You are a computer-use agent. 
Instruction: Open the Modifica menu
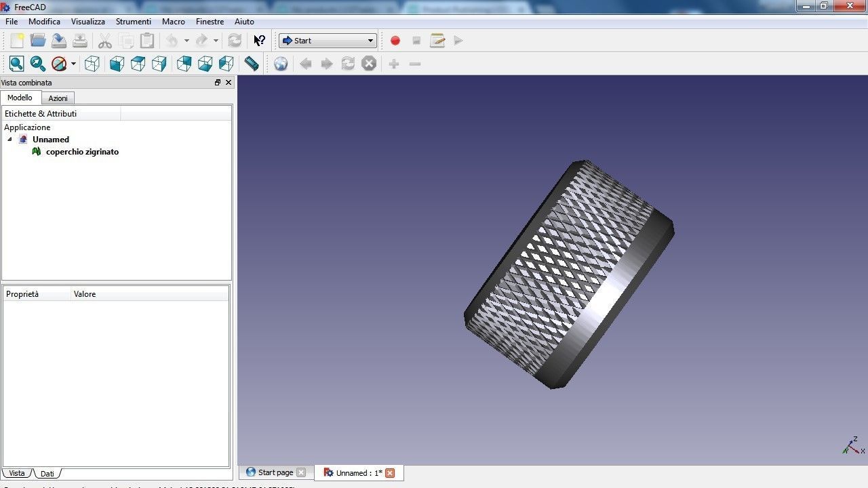click(44, 22)
